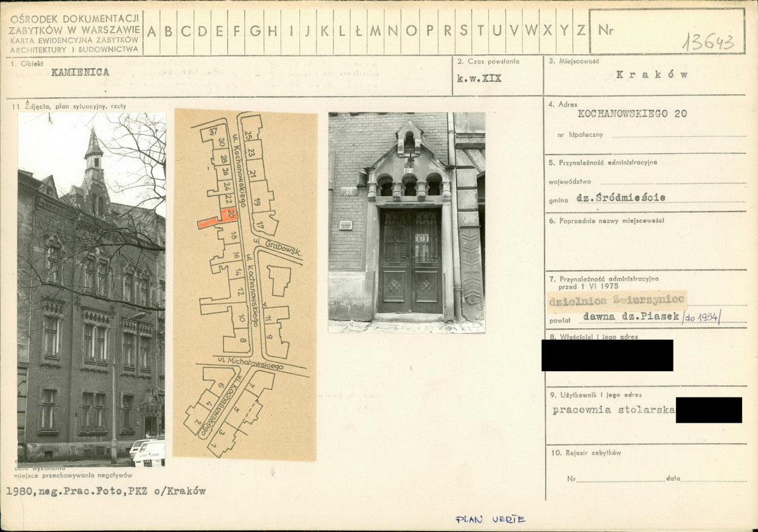Click the caption '1980,neg.Prac.Foto,PKZ o/Kraków'

(106, 491)
